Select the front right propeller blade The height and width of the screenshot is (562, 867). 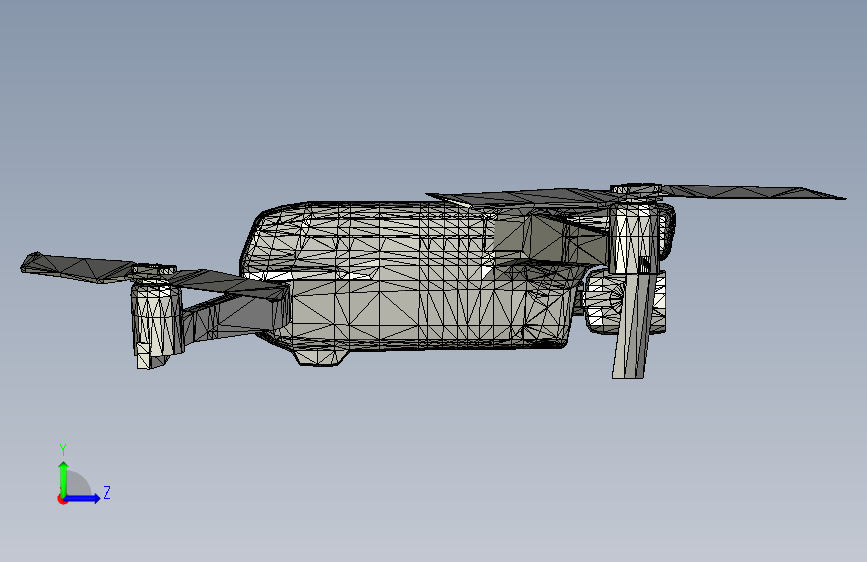tap(752, 192)
